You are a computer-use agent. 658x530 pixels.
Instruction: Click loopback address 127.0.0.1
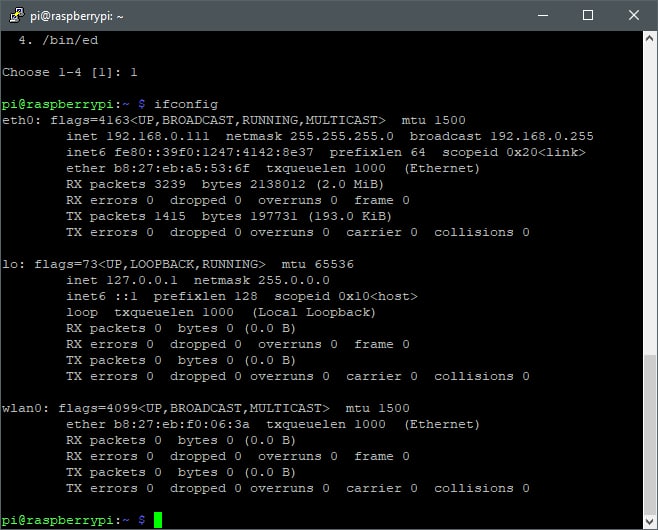coord(142,280)
